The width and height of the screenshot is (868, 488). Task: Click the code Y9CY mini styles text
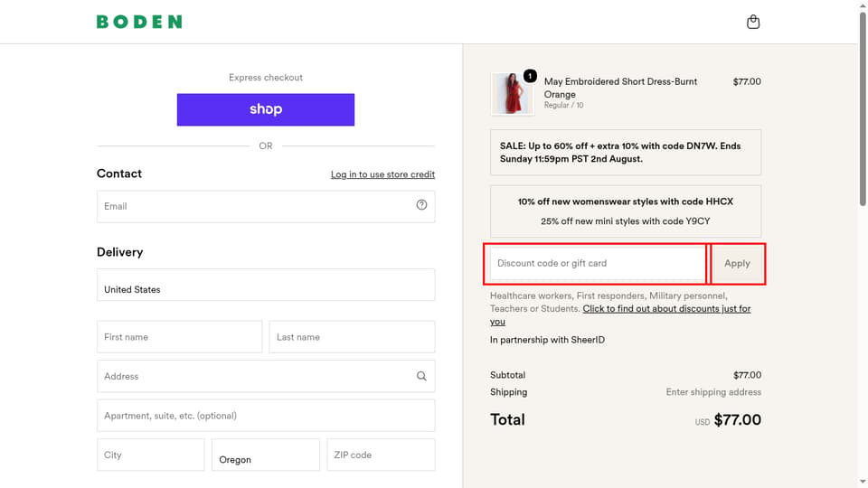626,221
